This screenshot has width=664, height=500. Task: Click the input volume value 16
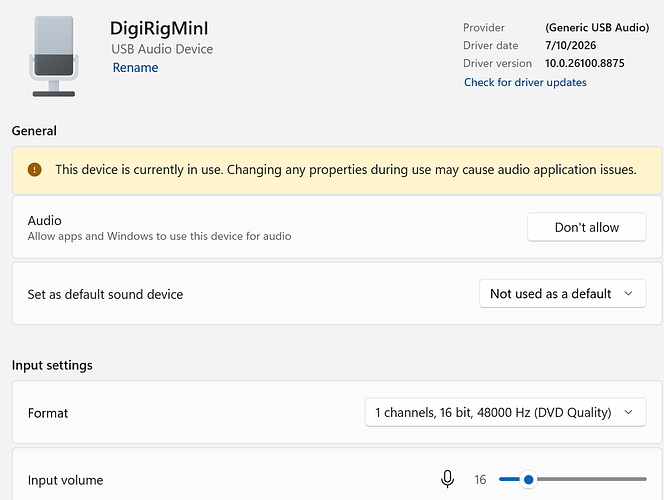tap(480, 479)
